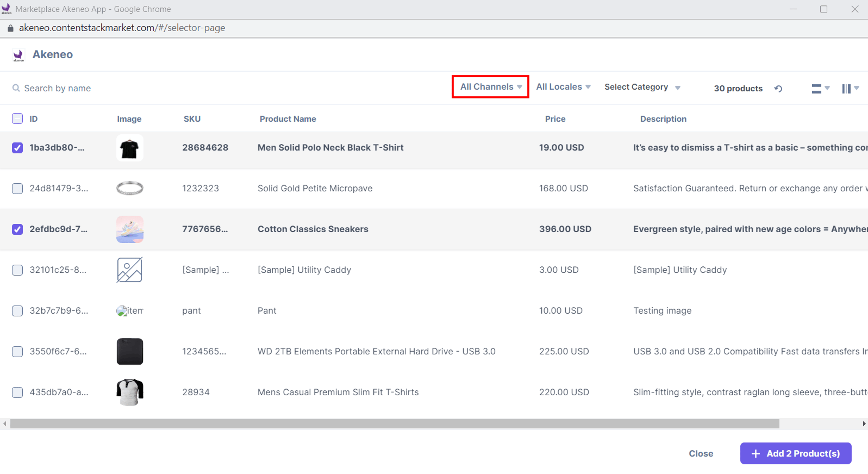Sort by the Description column header

coord(663,119)
